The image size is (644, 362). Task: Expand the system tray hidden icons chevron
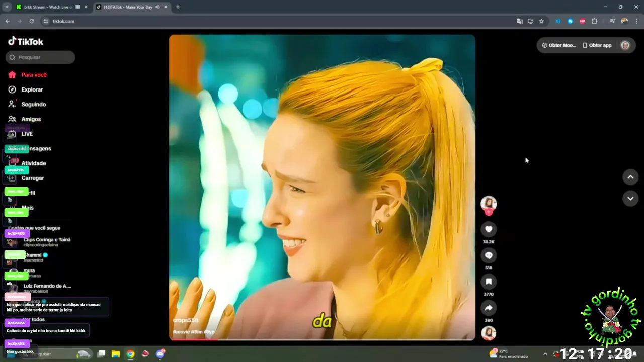(545, 354)
